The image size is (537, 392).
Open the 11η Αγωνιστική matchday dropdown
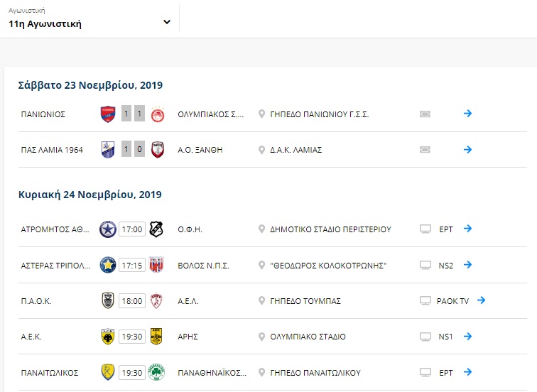tap(89, 18)
